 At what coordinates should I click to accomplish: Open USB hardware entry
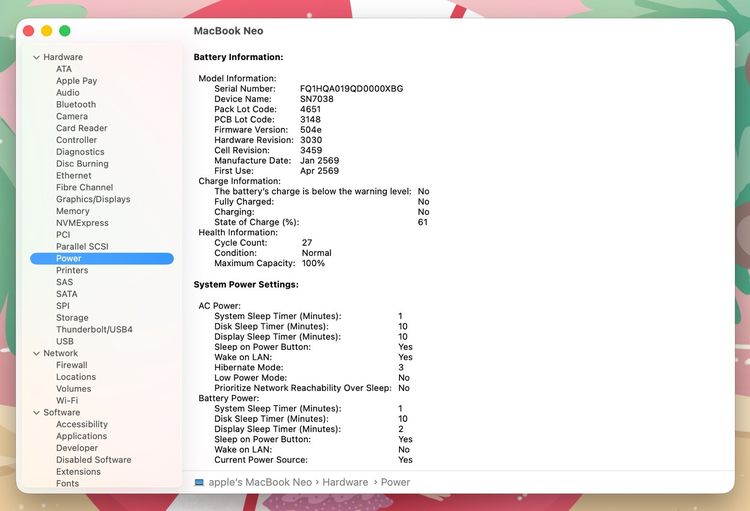(x=65, y=341)
